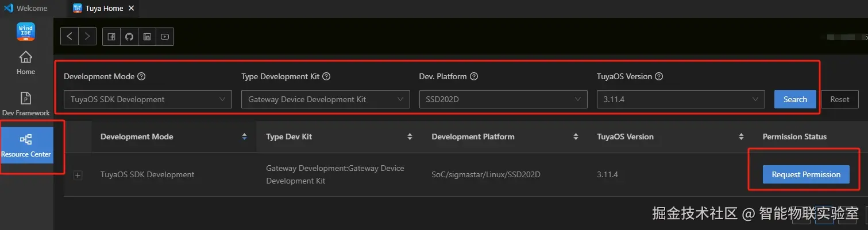Open the YouTube link icon
This screenshot has height=230, width=868.
click(165, 37)
